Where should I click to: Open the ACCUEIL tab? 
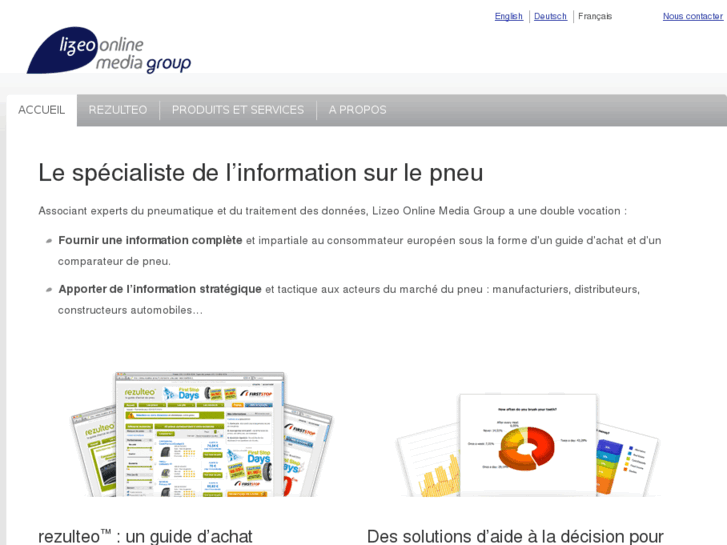pyautogui.click(x=42, y=110)
